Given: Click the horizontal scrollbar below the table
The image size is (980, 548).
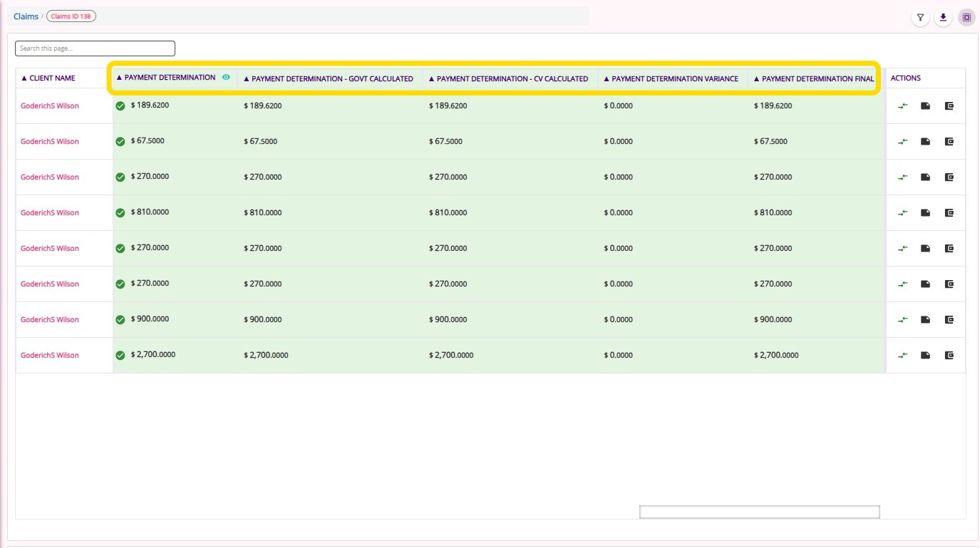Looking at the screenshot, I should click(760, 512).
